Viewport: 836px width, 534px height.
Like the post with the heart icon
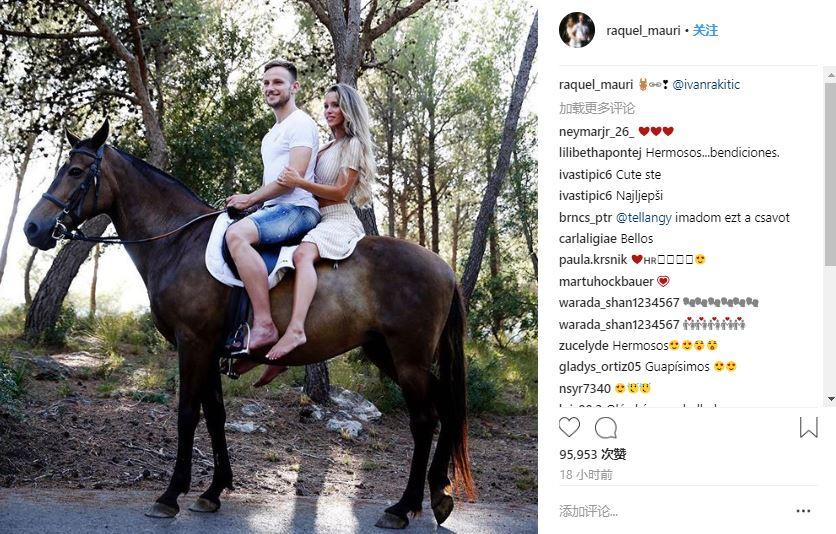(569, 427)
